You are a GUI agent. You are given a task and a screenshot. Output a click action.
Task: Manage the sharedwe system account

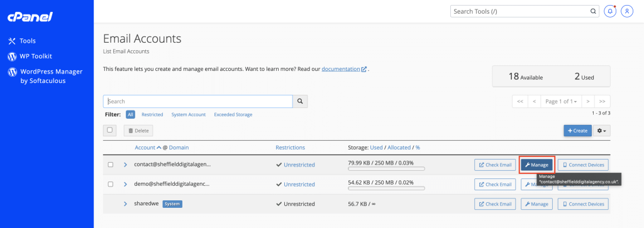click(537, 204)
